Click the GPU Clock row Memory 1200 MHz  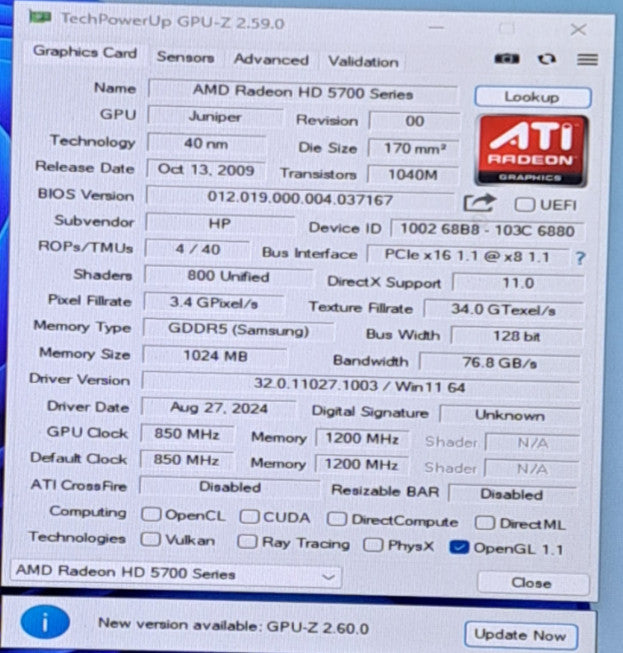click(362, 439)
